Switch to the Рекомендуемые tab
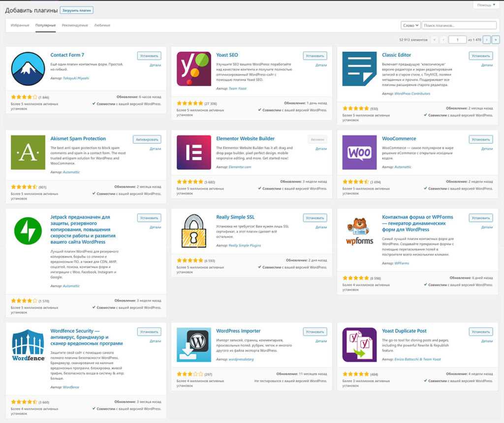This screenshot has height=423, width=504. (x=75, y=25)
